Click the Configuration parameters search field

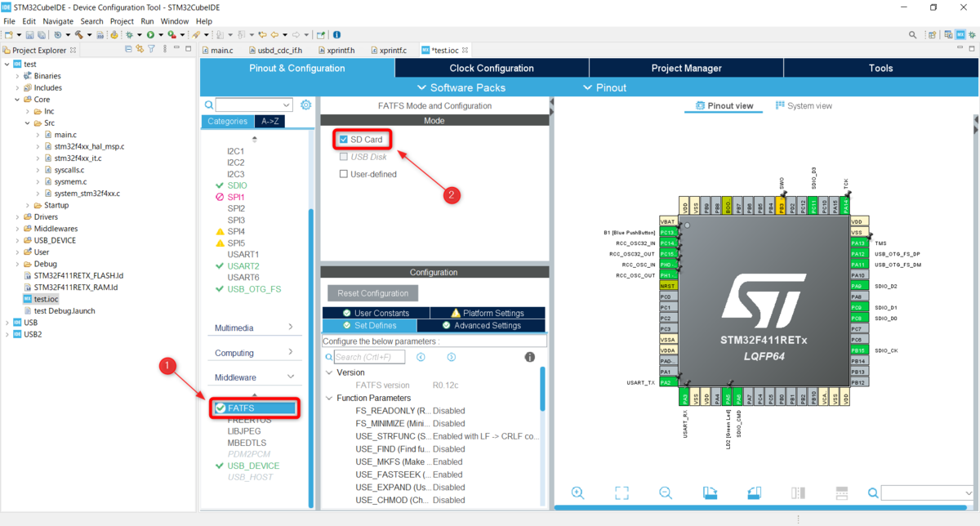click(371, 357)
